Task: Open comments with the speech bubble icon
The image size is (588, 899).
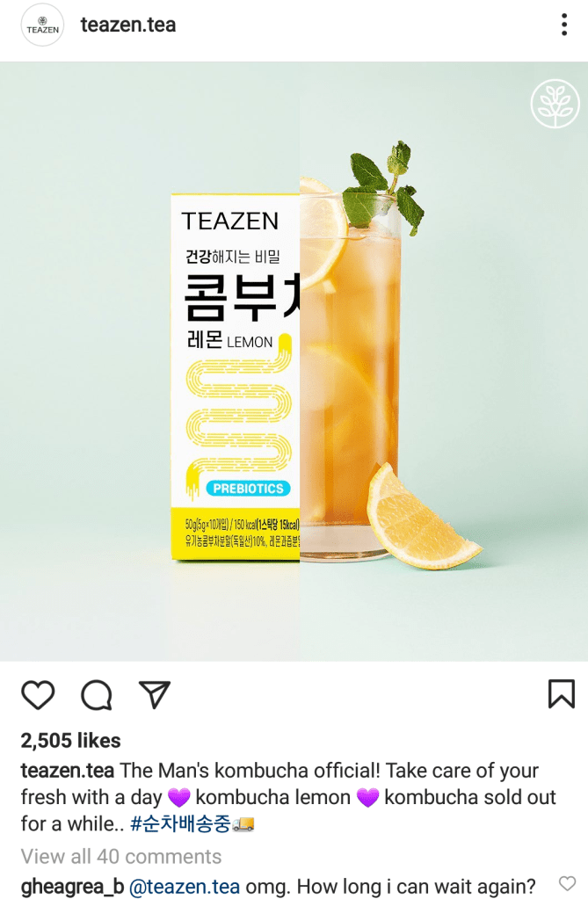Action: coord(97,695)
